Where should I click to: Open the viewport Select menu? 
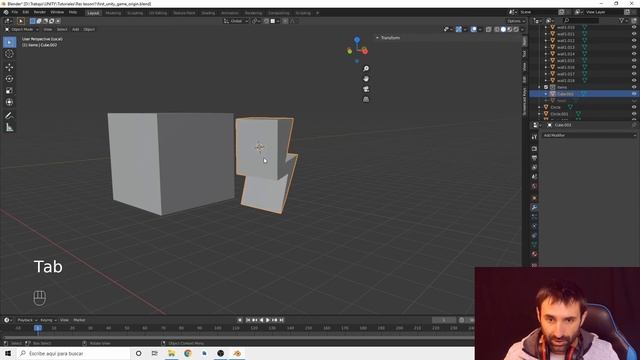[x=62, y=29]
